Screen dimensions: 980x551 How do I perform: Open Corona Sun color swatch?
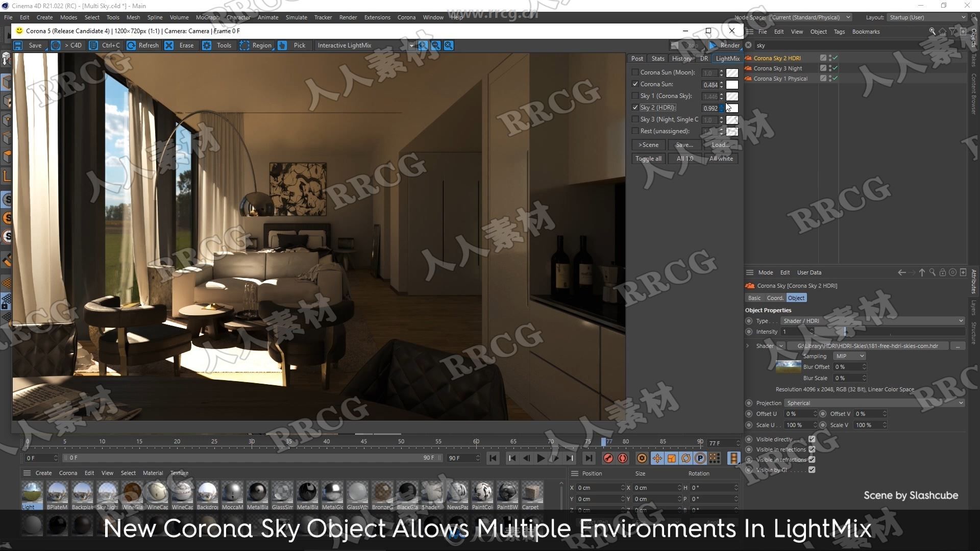pos(732,85)
